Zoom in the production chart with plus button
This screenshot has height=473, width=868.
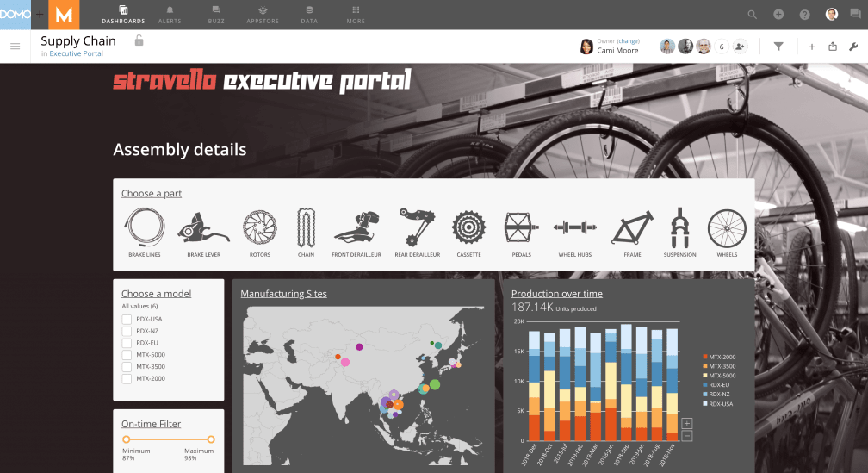[x=687, y=424]
